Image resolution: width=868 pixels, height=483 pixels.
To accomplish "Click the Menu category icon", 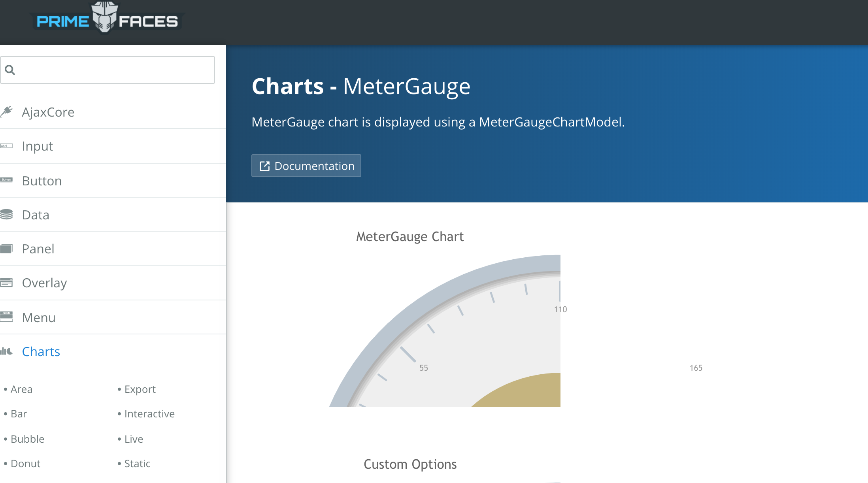I will click(7, 317).
